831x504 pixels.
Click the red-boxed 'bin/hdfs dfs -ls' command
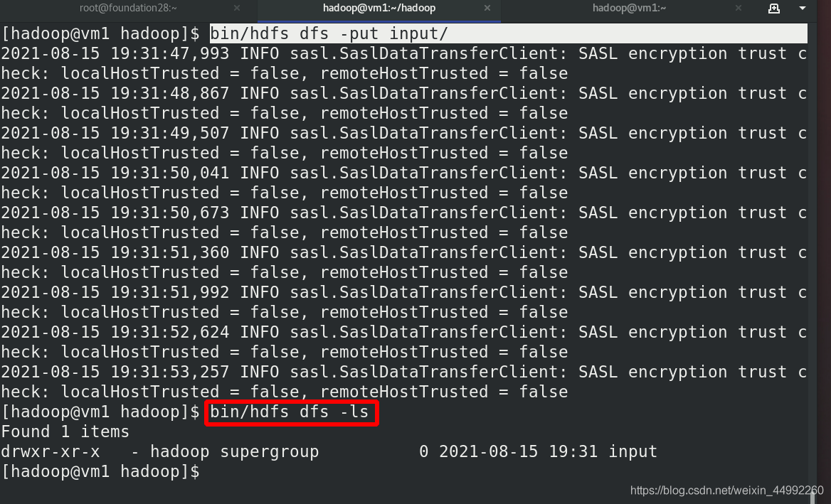click(x=290, y=412)
